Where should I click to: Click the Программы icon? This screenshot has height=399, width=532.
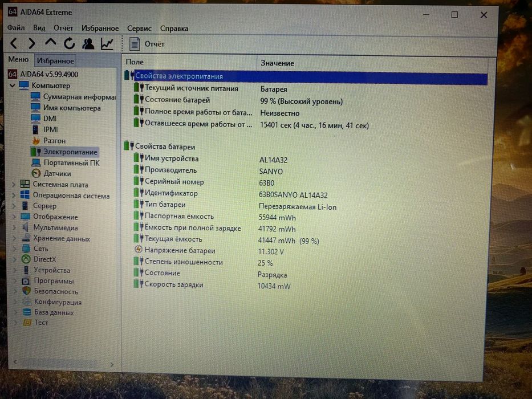click(26, 281)
